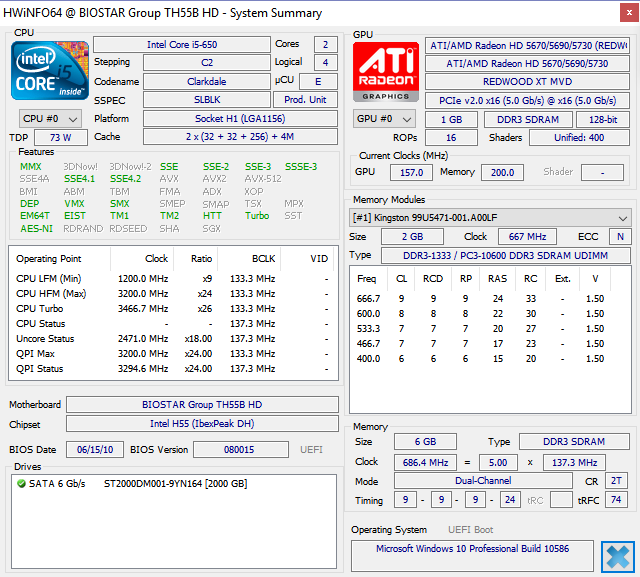Click the Windows 10 Professional Build 10586 field
Viewport: 640px width, 577px height.
(472, 556)
